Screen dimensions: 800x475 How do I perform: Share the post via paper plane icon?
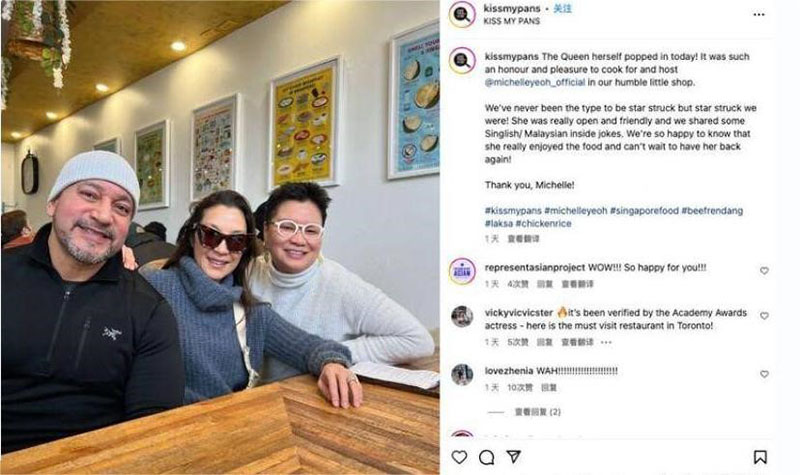coord(513,456)
